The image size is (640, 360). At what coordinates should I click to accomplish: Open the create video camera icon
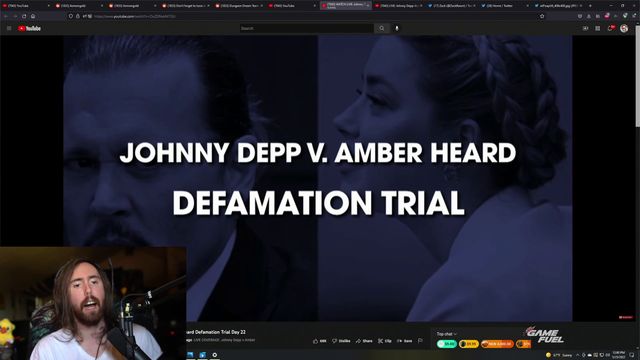coord(586,28)
